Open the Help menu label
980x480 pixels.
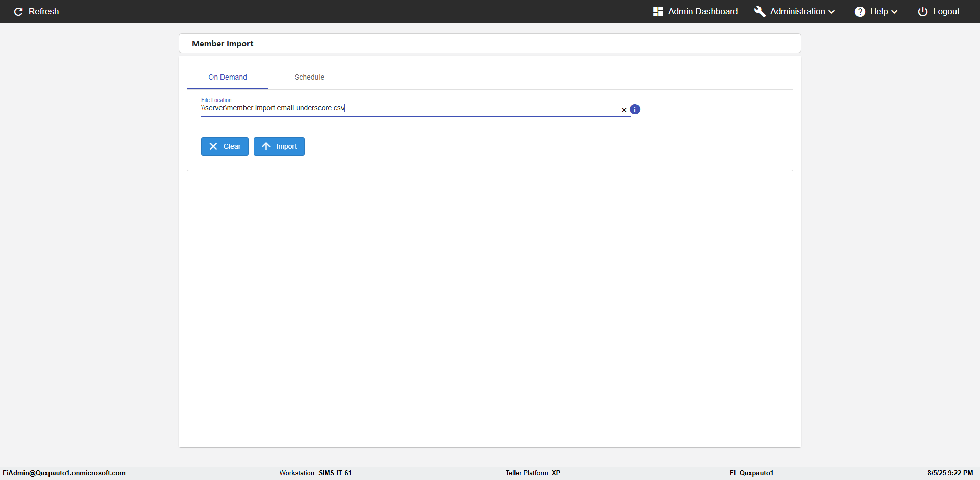click(879, 11)
